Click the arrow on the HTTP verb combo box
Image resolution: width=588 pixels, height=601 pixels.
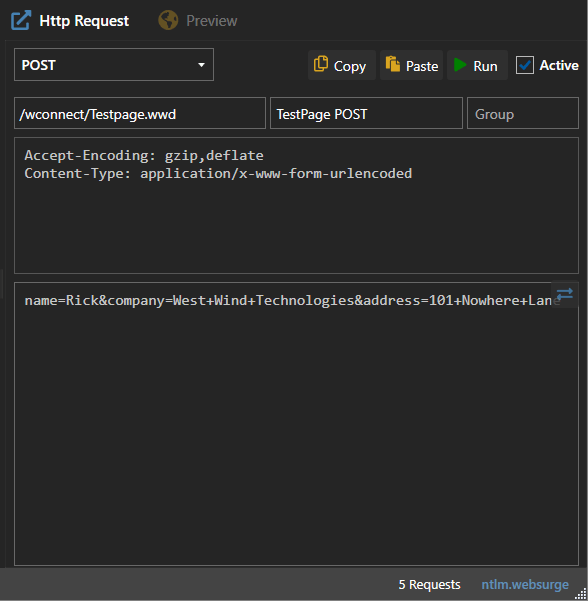(201, 65)
